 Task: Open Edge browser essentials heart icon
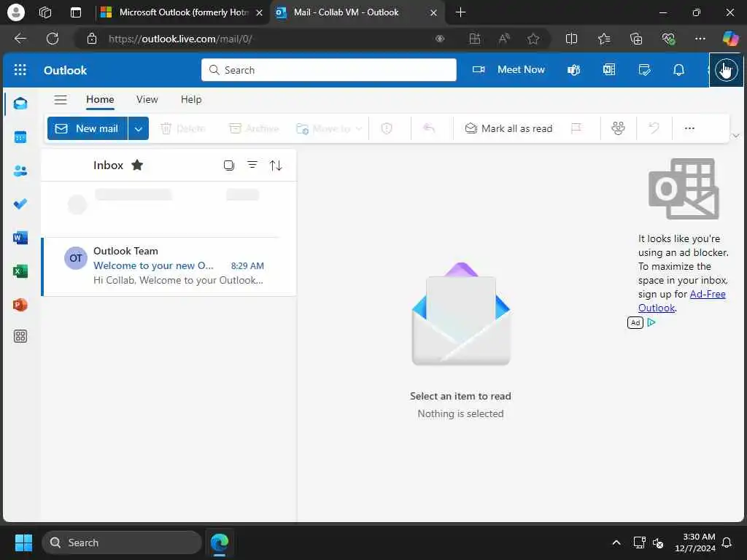(668, 39)
